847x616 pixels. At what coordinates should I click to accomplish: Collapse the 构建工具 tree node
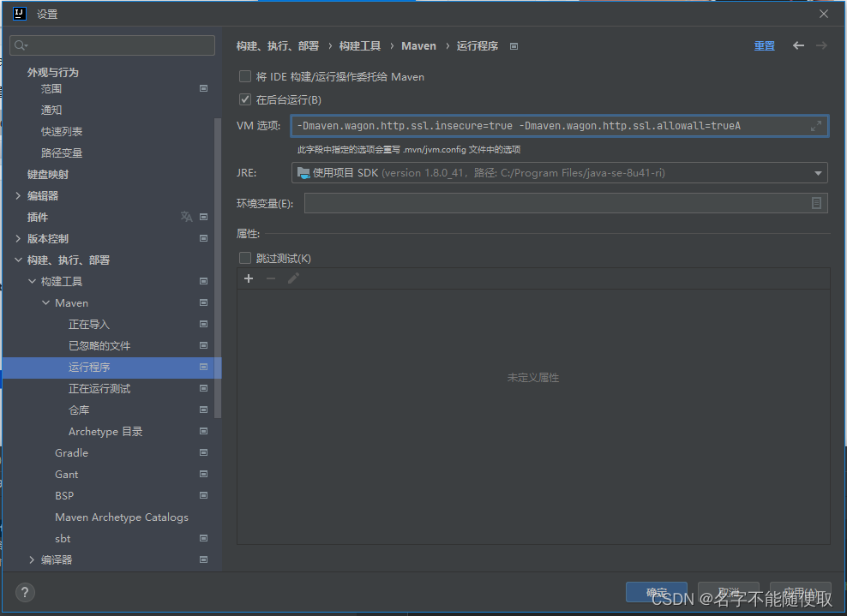pos(32,281)
